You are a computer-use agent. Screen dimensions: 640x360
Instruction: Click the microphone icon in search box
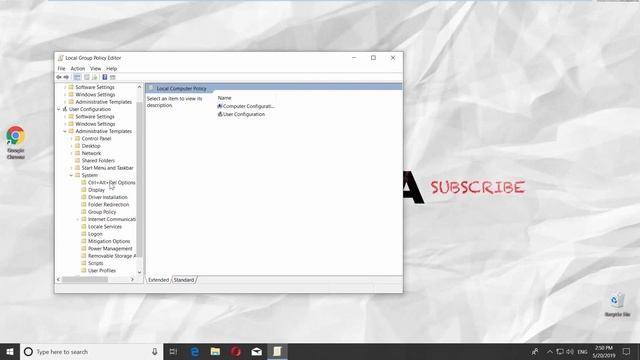tap(155, 351)
